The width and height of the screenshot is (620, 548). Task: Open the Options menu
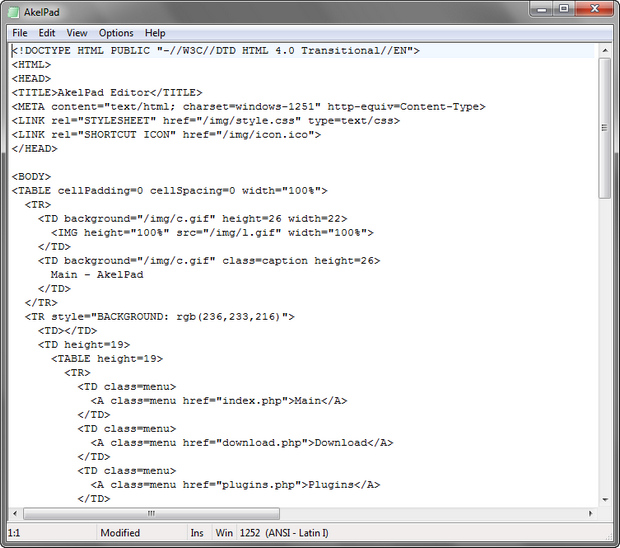pos(116,33)
